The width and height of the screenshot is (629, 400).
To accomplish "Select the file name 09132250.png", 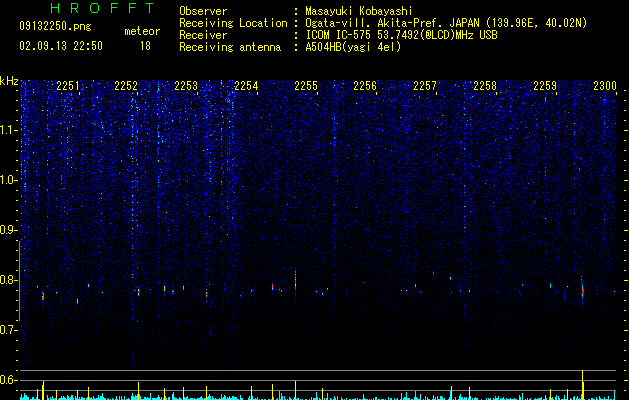I will pos(55,26).
